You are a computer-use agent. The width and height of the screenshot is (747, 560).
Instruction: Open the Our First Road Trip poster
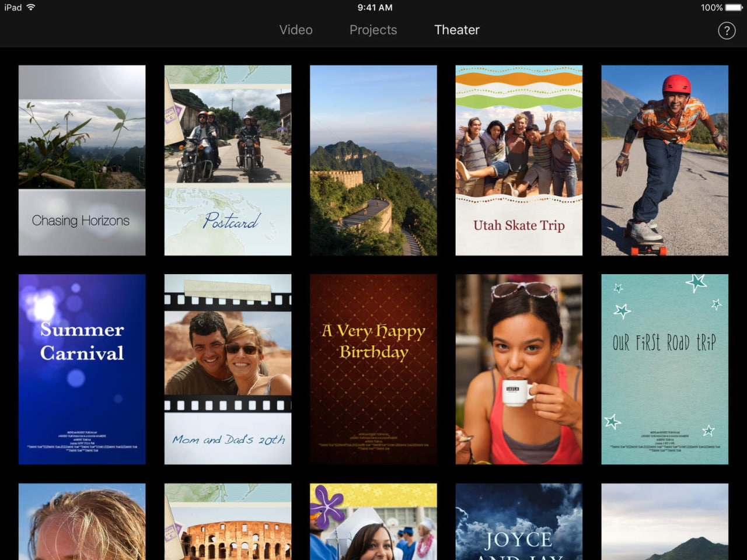tap(665, 369)
